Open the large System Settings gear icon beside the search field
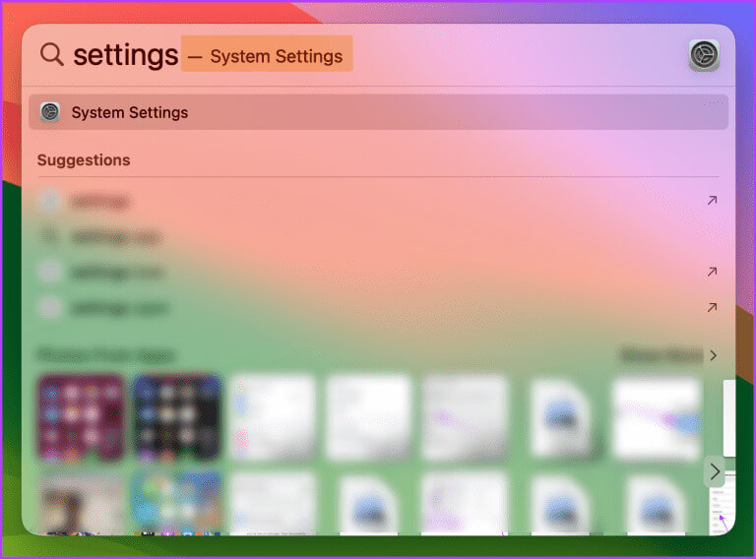The width and height of the screenshot is (756, 559). pyautogui.click(x=704, y=55)
